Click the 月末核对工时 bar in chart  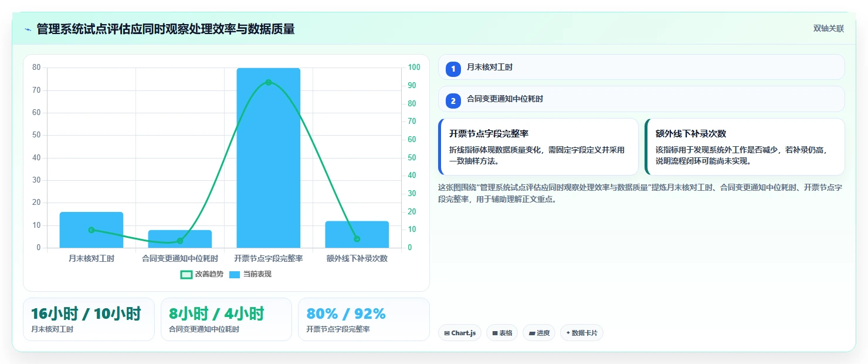click(x=91, y=230)
